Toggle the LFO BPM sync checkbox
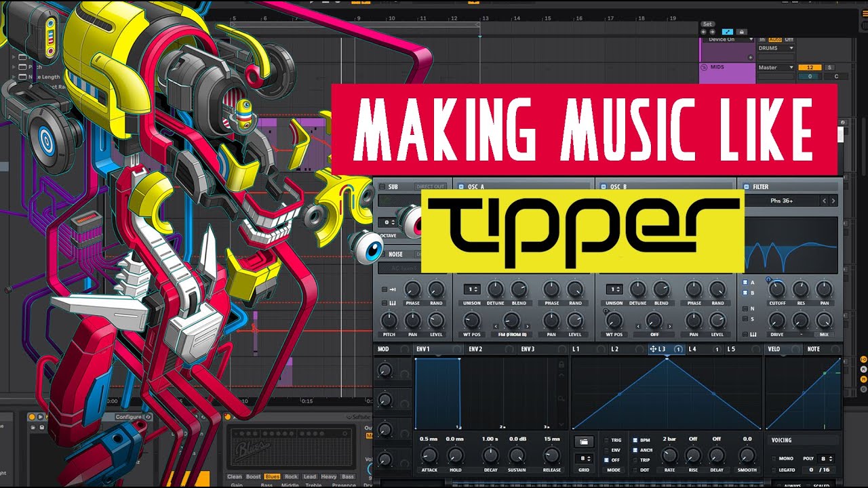Screen dimensions: 868x488 tap(635, 441)
